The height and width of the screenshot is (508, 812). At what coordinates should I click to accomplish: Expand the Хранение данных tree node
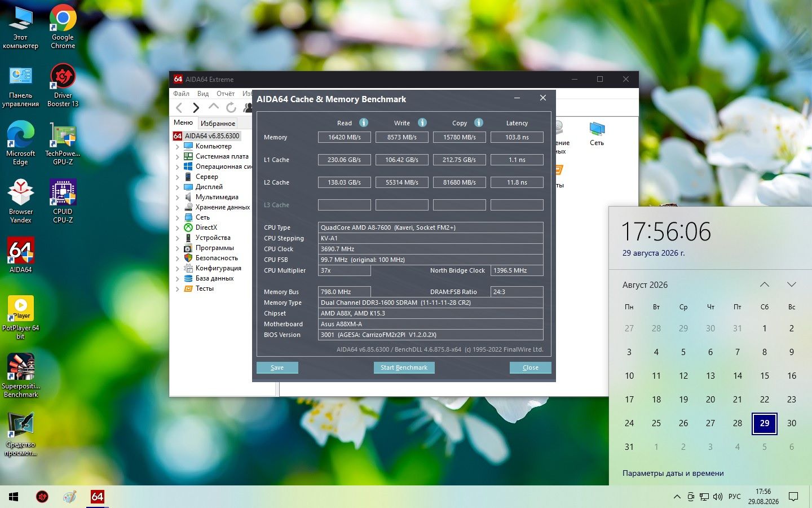click(x=178, y=207)
